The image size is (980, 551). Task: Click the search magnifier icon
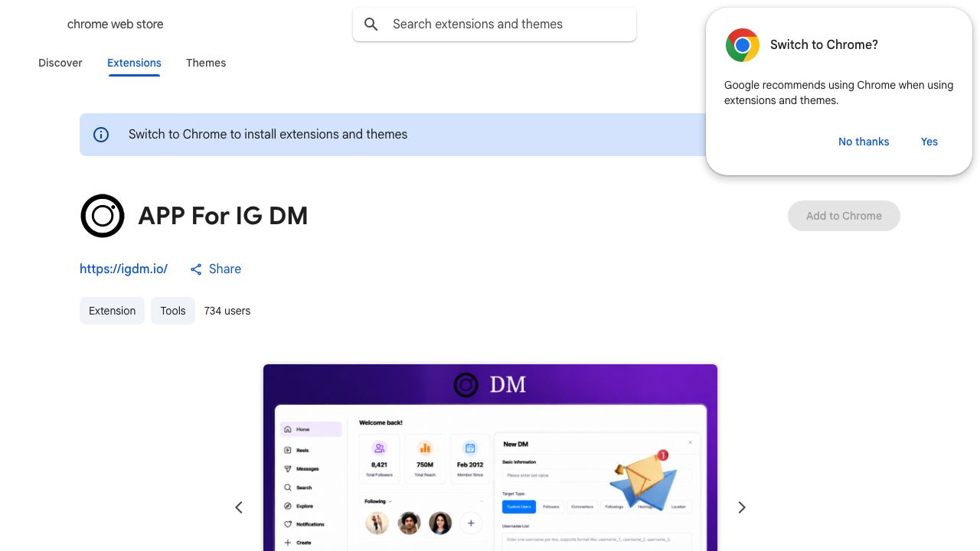pos(371,24)
